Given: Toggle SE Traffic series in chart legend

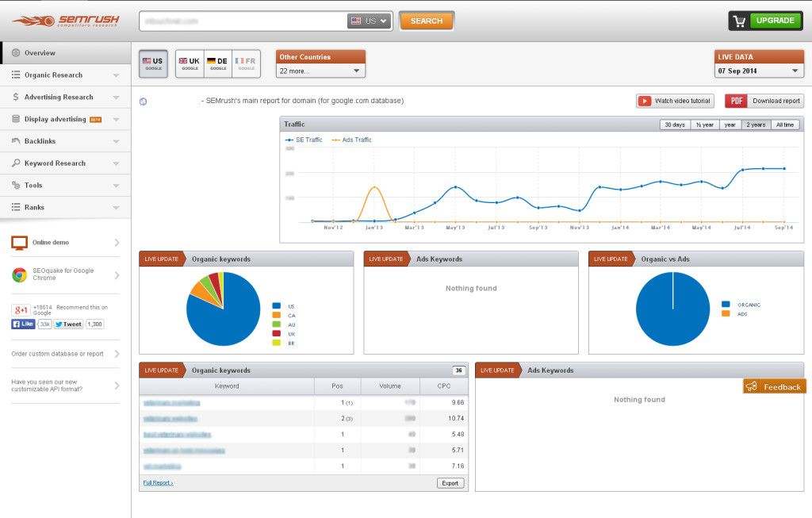Looking at the screenshot, I should [x=304, y=140].
